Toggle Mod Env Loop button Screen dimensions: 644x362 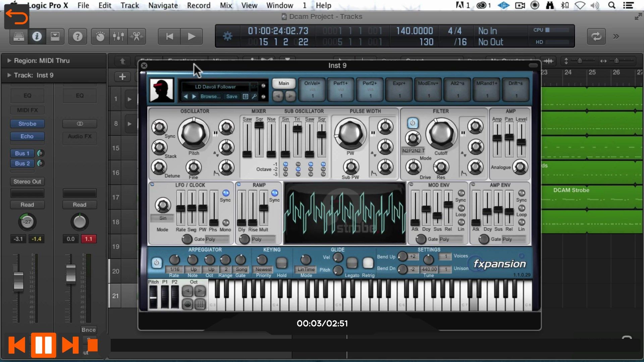[x=461, y=208]
